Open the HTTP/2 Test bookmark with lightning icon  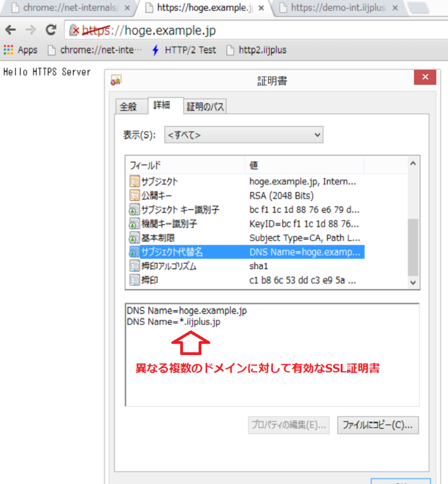click(184, 50)
